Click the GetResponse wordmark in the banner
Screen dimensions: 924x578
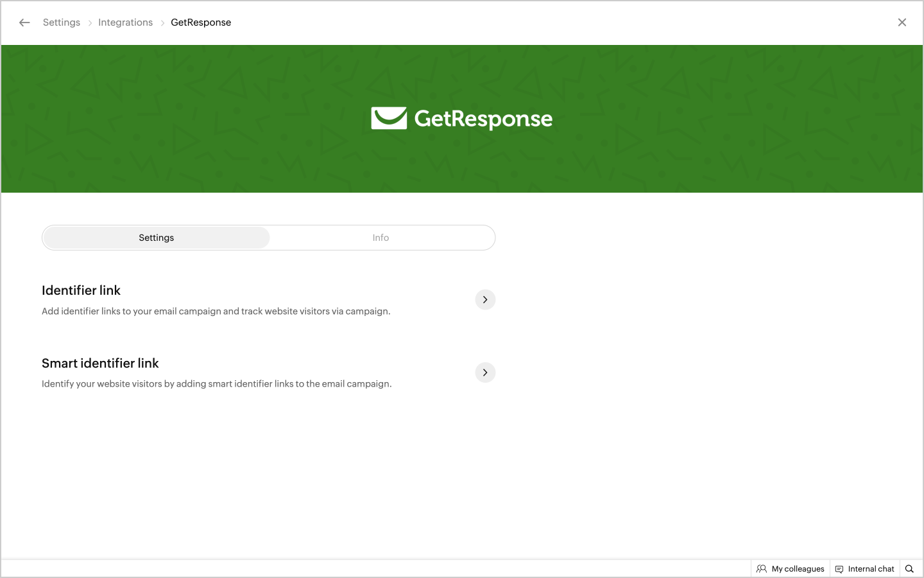483,119
